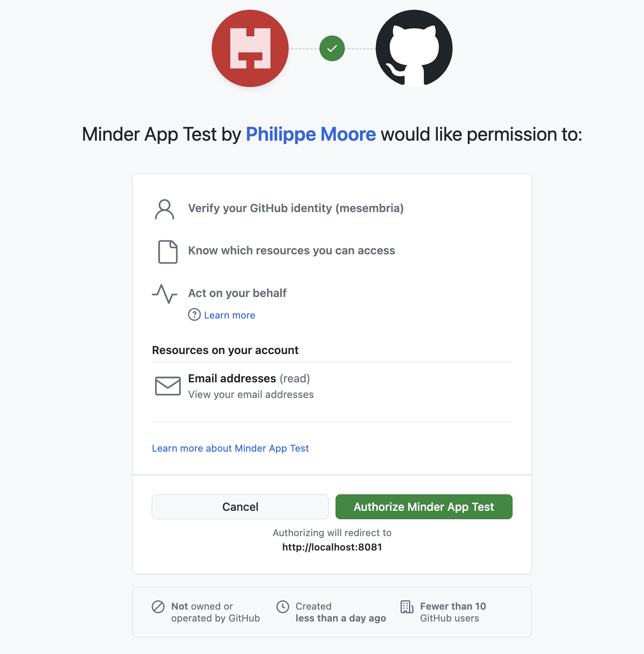Click the GitHub Octocat logo
This screenshot has width=644, height=654.
414,49
